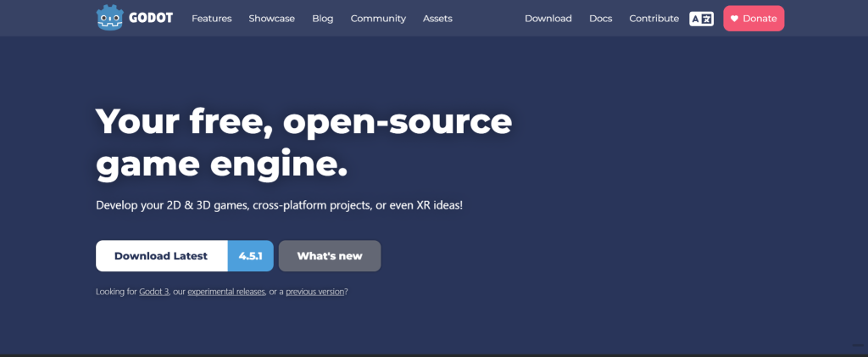The width and height of the screenshot is (868, 357).
Task: Click the heart icon in Donate button
Action: (x=734, y=19)
